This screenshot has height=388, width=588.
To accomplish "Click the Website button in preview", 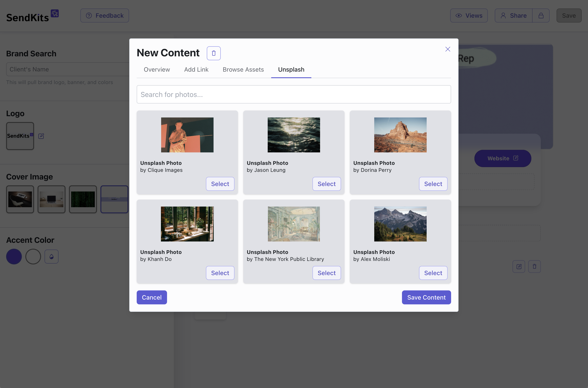I will (502, 158).
